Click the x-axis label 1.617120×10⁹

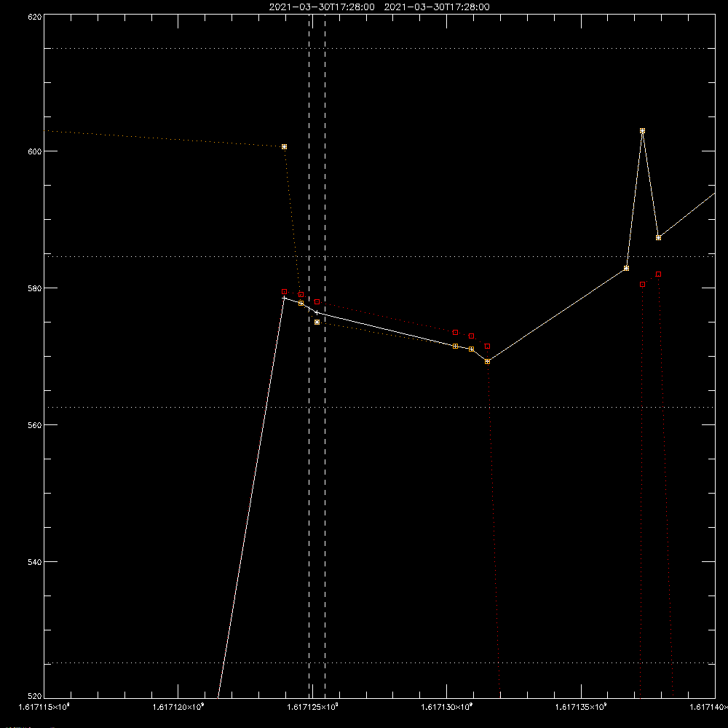click(178, 707)
